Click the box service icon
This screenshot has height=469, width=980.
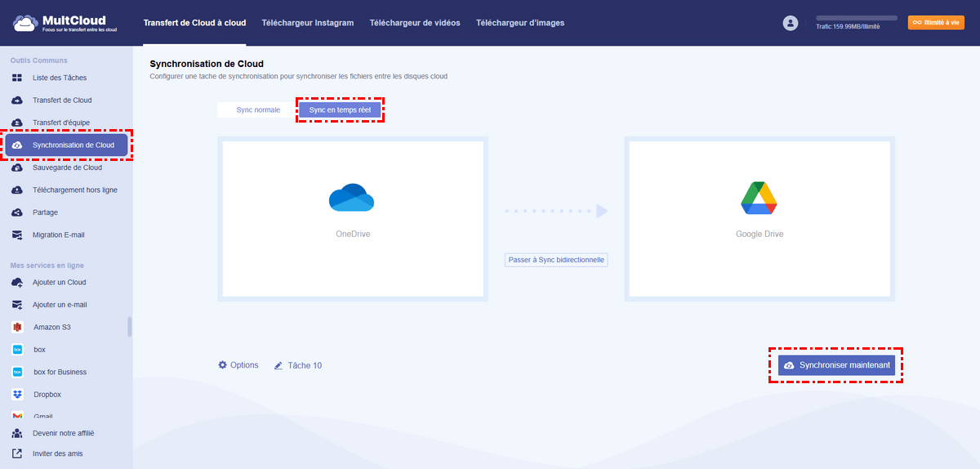[x=17, y=350]
